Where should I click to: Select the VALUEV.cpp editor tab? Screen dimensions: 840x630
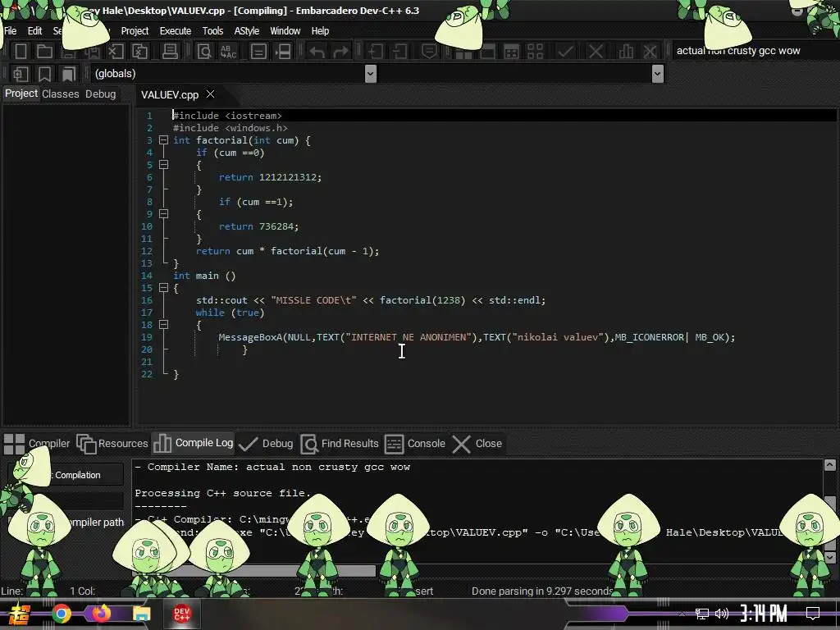169,95
